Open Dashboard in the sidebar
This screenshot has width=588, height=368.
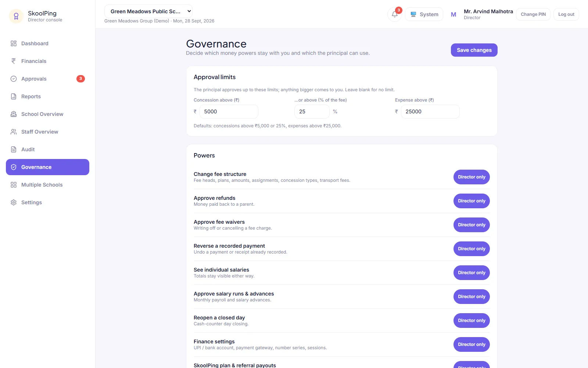click(x=47, y=43)
